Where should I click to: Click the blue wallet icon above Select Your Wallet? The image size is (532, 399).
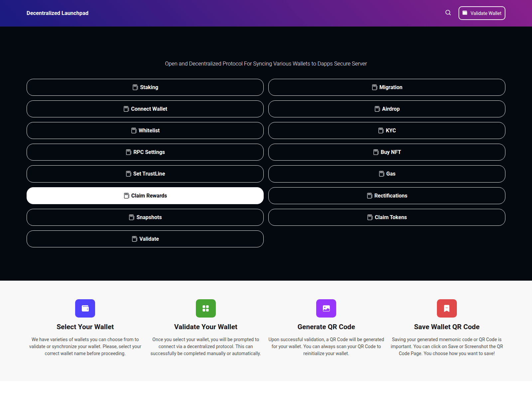[x=85, y=308]
